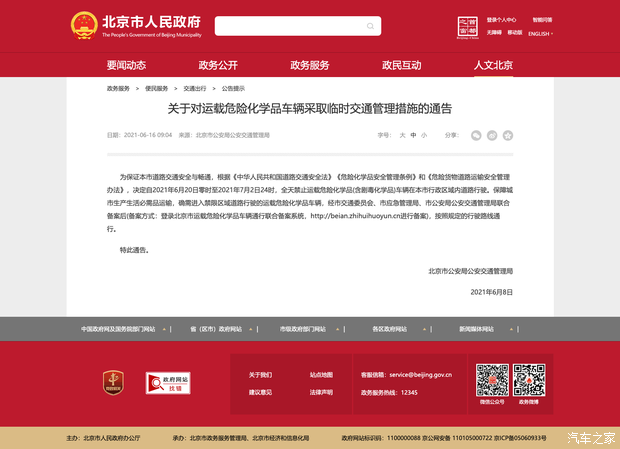Image resolution: width=620 pixels, height=449 pixels.
Task: Click 交通出行 in the breadcrumb
Action: pos(195,89)
